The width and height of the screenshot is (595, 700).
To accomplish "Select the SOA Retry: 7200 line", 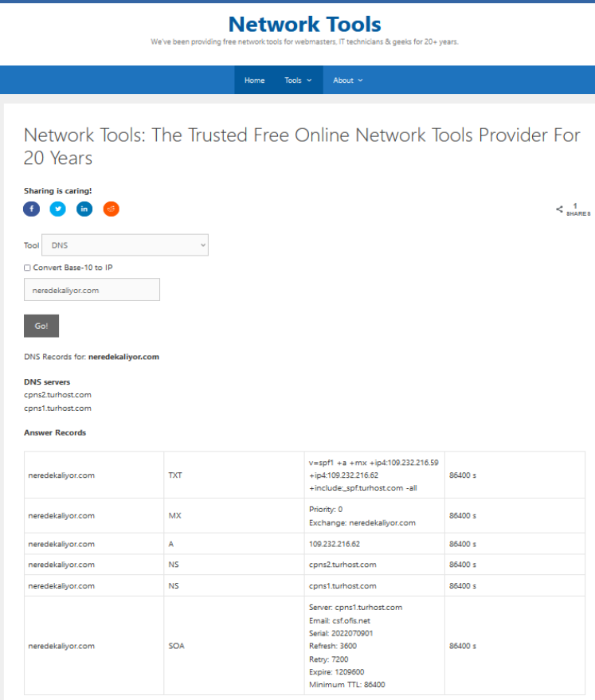I will [x=328, y=659].
